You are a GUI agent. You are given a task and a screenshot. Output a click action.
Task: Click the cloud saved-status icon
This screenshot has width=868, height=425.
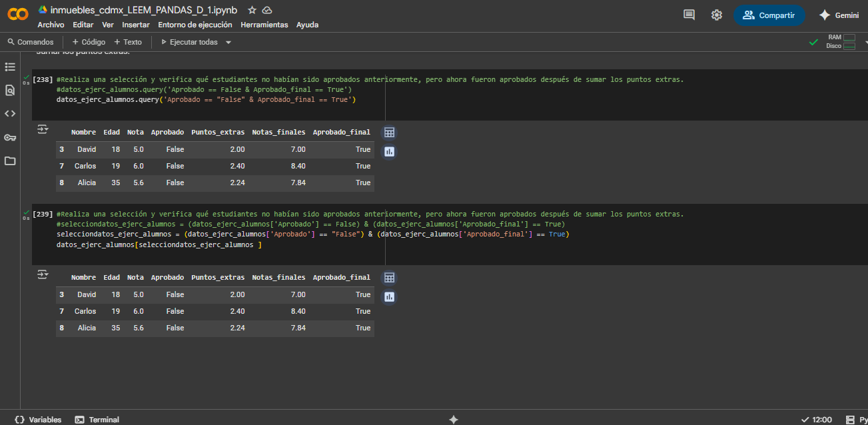[x=267, y=10]
